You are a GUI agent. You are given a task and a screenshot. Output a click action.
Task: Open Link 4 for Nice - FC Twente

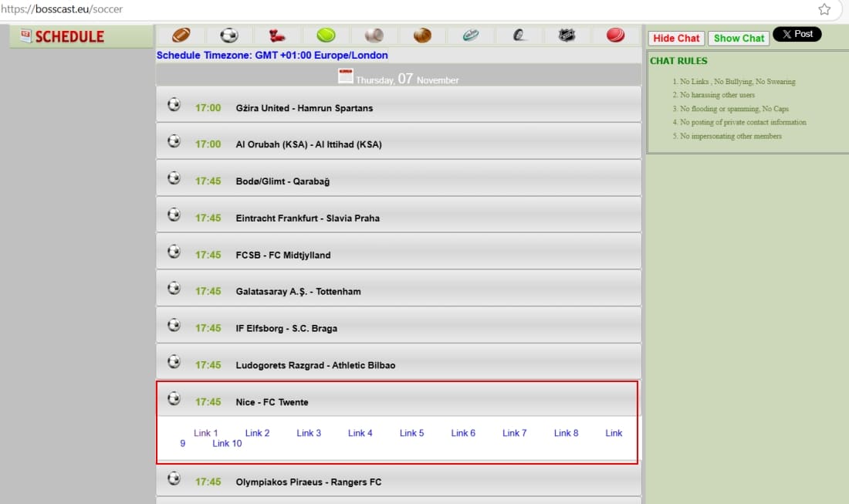coord(360,433)
